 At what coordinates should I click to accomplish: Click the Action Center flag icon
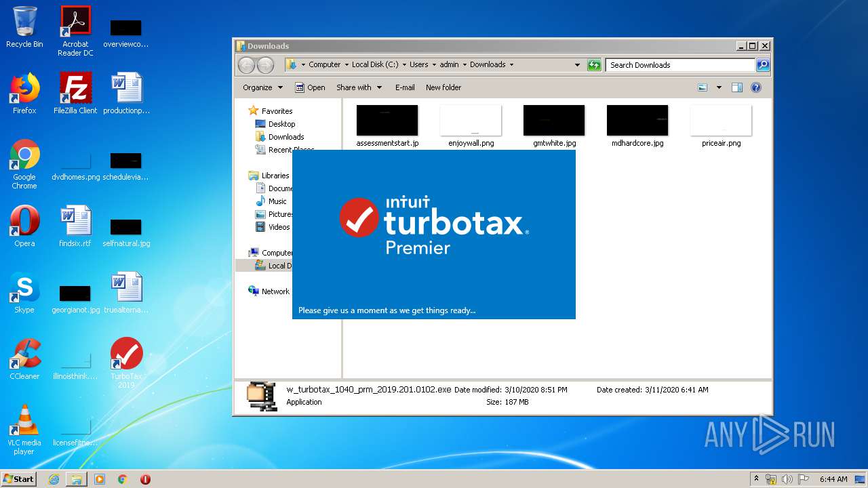(x=803, y=479)
